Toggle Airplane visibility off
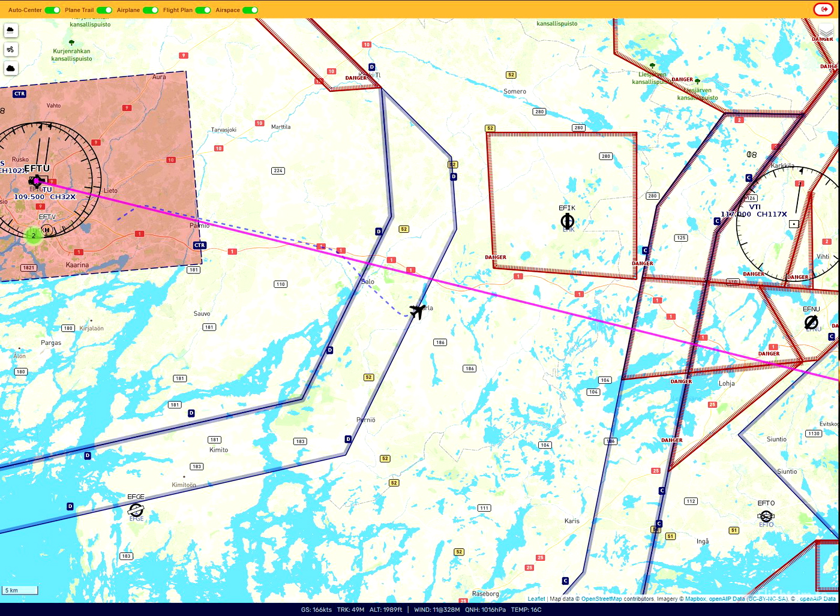The image size is (840, 616). pos(151,10)
